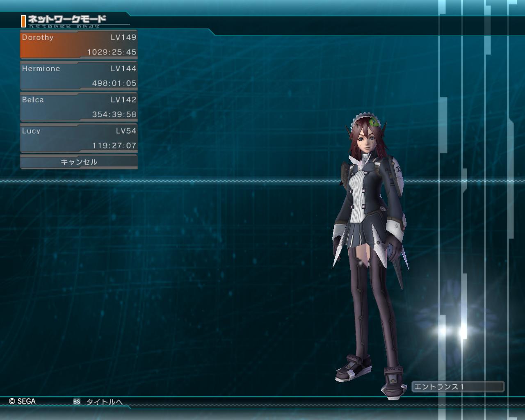Click the エントランス1 location label
This screenshot has height=420, width=525.
pyautogui.click(x=458, y=387)
